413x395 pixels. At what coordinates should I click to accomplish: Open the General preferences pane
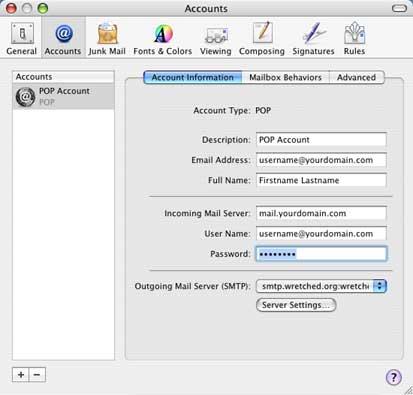(x=22, y=38)
